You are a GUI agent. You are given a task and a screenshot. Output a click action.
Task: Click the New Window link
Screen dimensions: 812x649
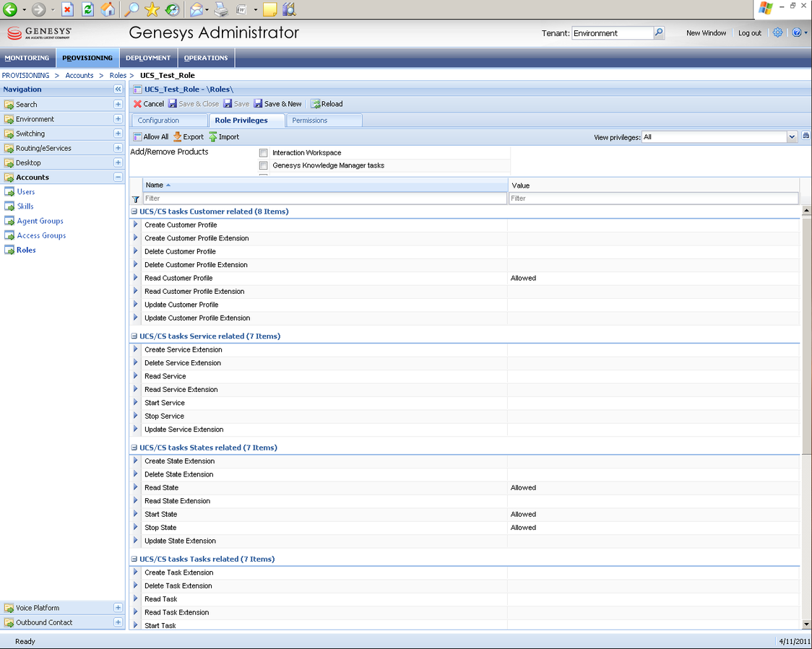coord(706,32)
